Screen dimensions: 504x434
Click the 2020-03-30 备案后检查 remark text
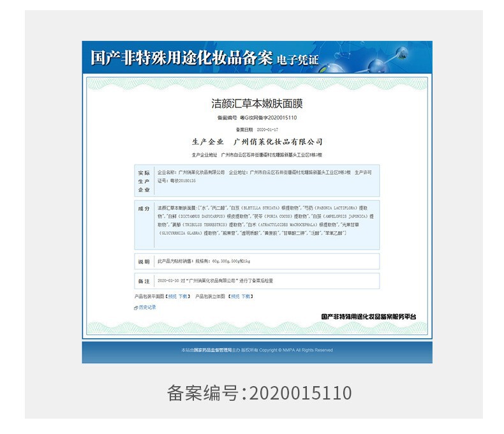216,281
